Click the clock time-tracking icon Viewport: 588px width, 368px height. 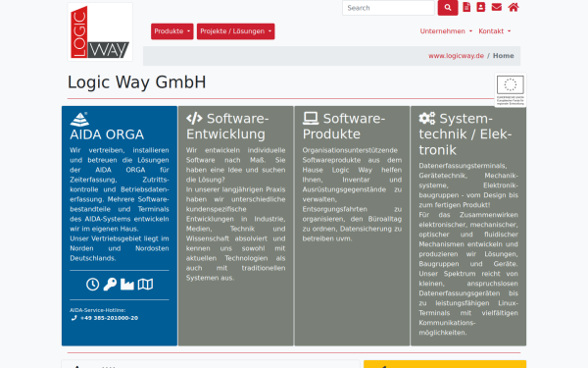click(93, 285)
